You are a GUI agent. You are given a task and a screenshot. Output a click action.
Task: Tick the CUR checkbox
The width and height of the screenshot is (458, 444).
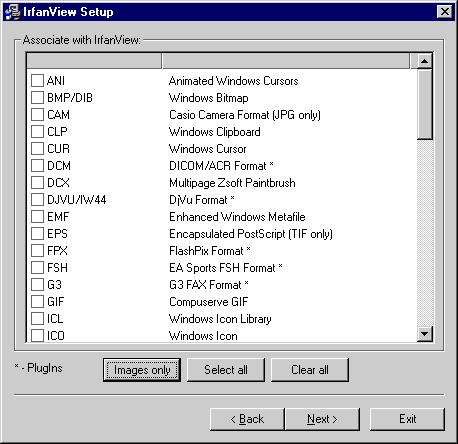(x=37, y=149)
